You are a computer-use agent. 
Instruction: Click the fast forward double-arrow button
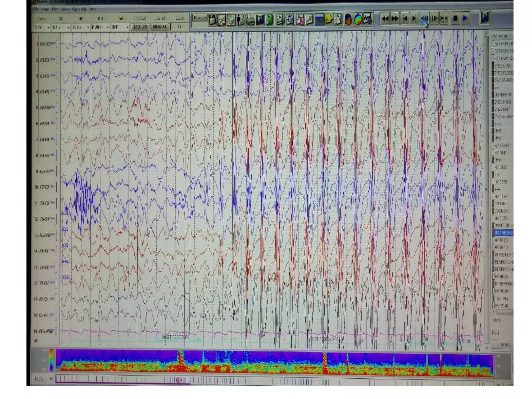click(x=395, y=19)
